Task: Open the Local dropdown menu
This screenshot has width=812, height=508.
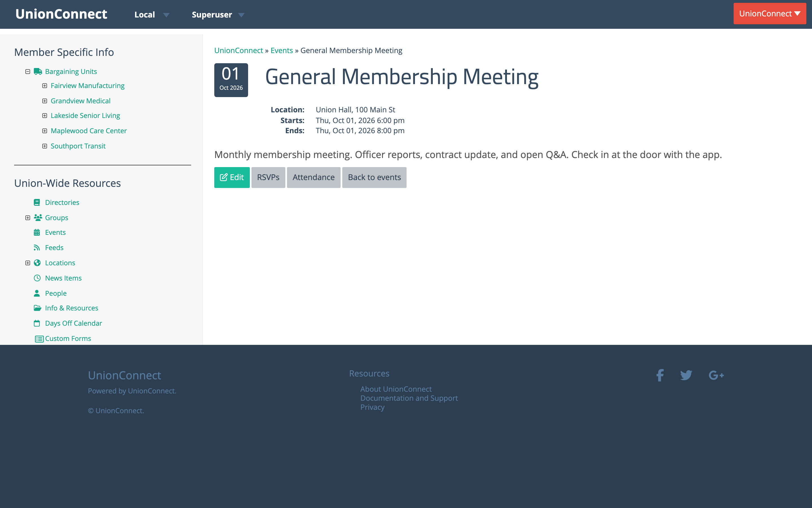Action: 152,14
